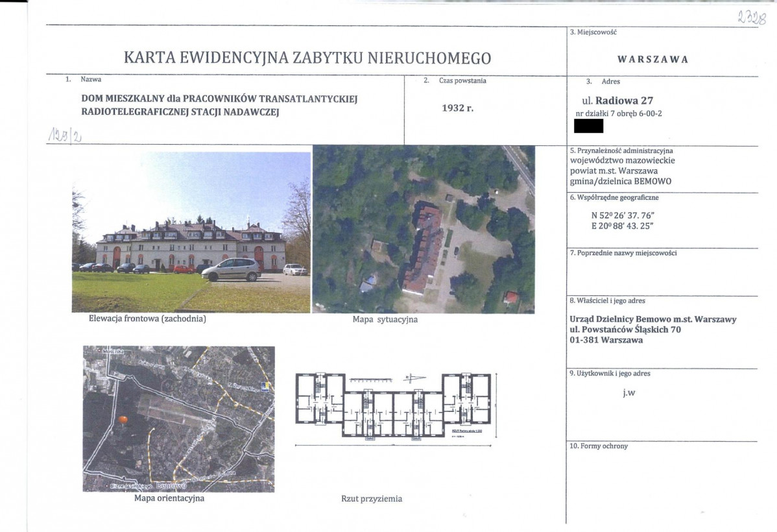Click the blue-yellow marker on orientation map
The height and width of the screenshot is (532, 777).
(x=265, y=386)
